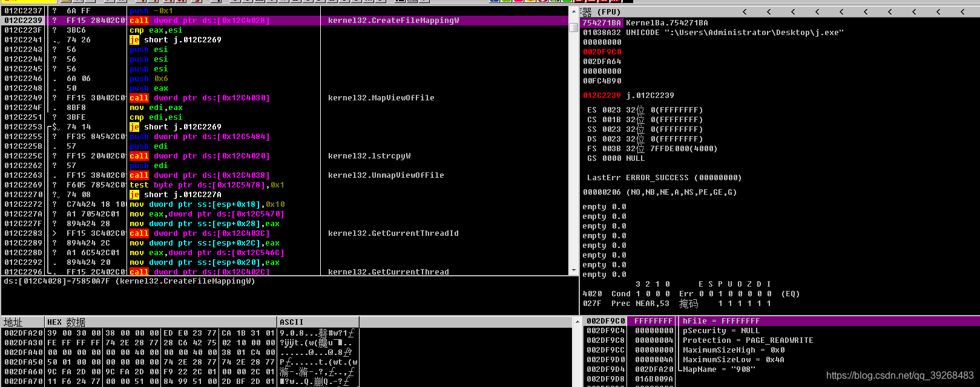980x387 pixels.
Task: Select stack entry Protection = PAGE_READWRITE
Action: click(x=748, y=340)
